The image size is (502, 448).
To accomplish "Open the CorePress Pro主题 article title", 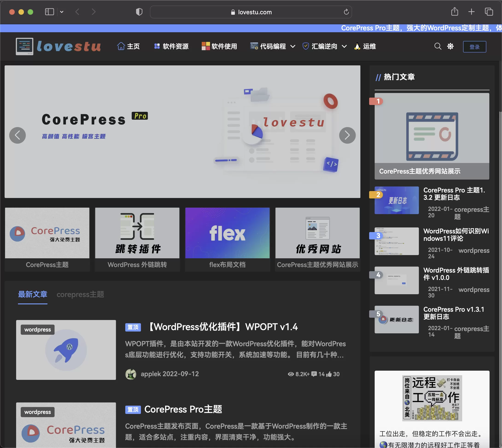I will (183, 409).
